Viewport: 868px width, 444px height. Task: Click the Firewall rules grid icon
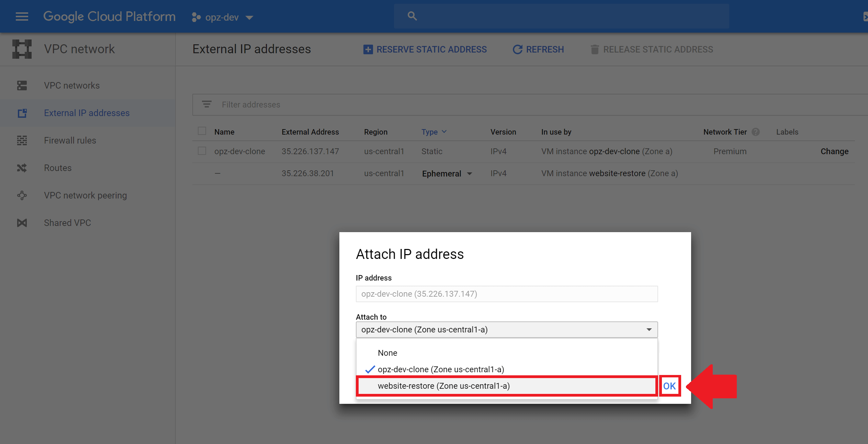tap(22, 140)
